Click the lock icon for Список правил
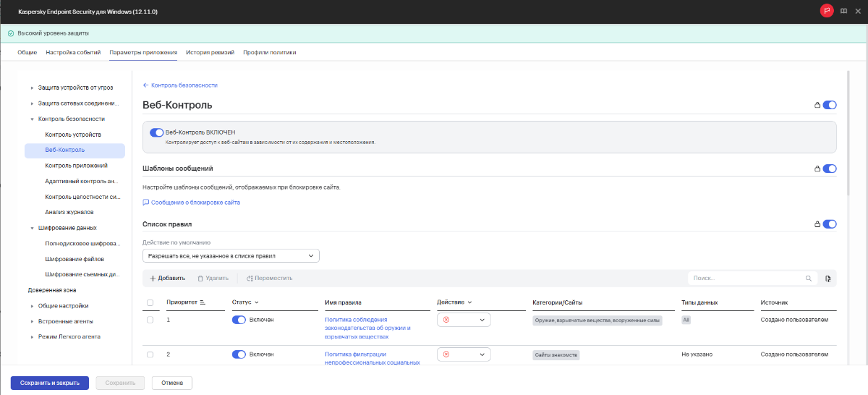The height and width of the screenshot is (395, 868). coord(817,224)
